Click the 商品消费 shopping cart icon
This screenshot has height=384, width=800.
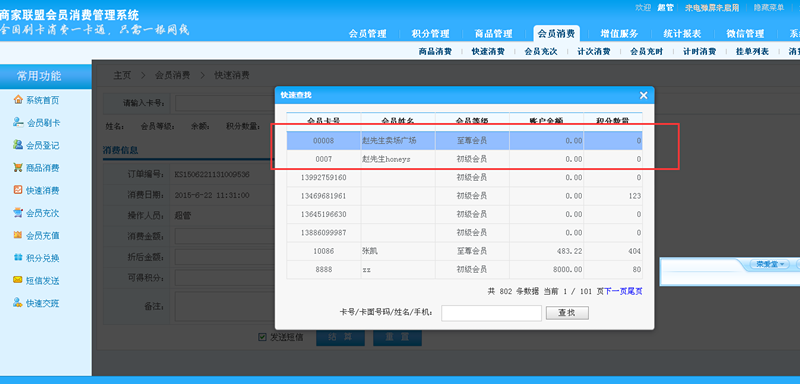pos(18,167)
